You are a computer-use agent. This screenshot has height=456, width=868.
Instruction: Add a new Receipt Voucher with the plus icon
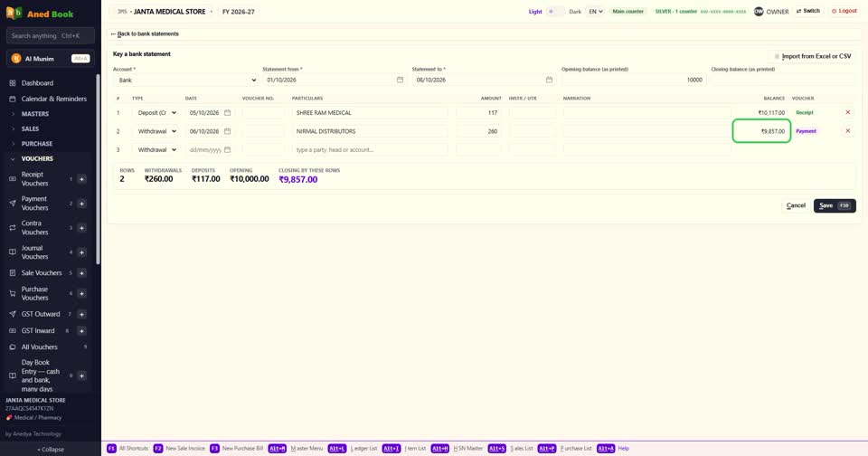81,179
